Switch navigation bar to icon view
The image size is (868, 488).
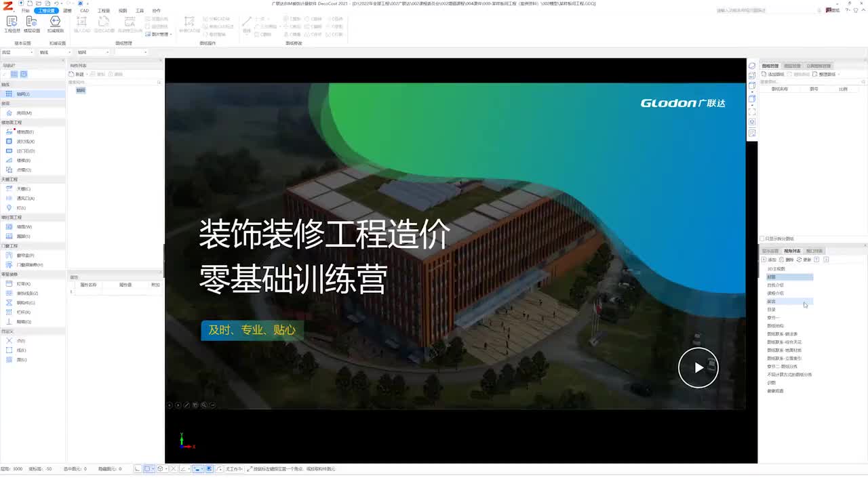(x=24, y=74)
